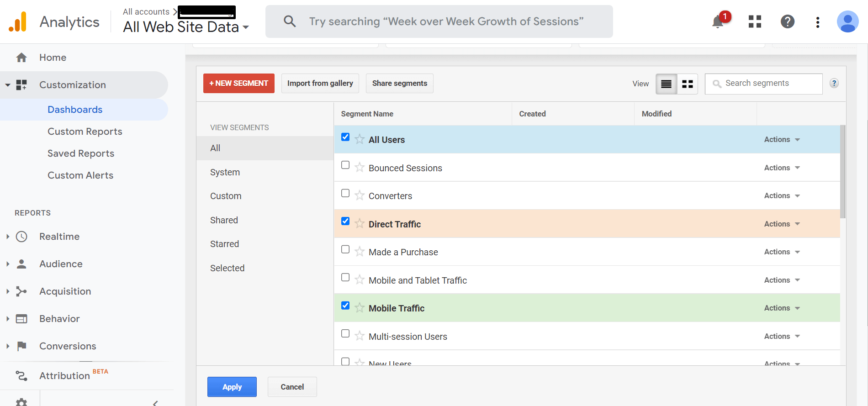The height and width of the screenshot is (406, 868).
Task: Click Share segments button
Action: [x=400, y=83]
